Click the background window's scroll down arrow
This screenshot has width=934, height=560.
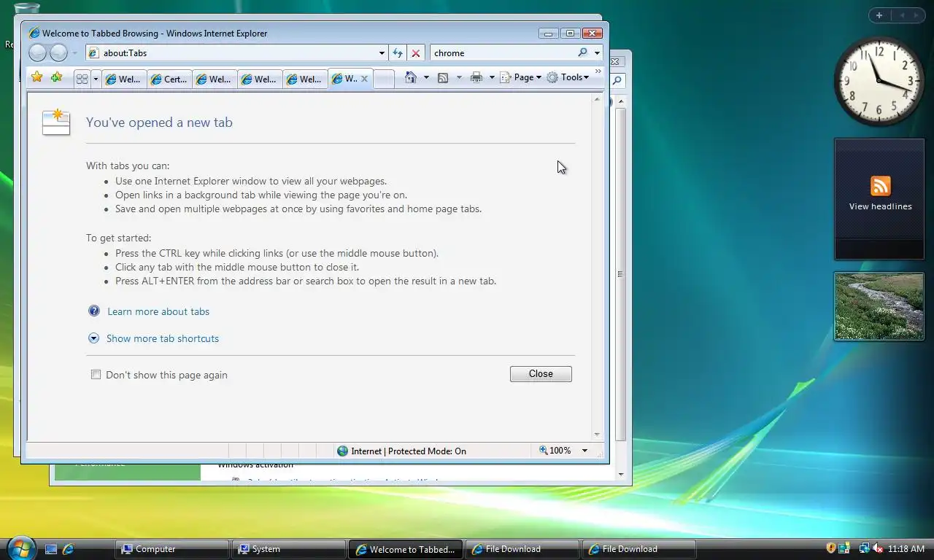click(x=621, y=475)
